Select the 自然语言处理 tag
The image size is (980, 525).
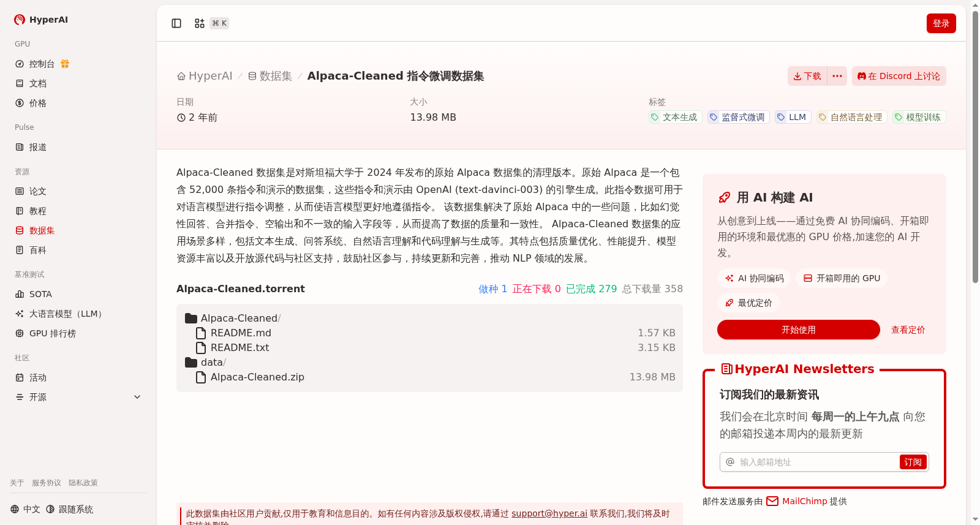point(851,117)
